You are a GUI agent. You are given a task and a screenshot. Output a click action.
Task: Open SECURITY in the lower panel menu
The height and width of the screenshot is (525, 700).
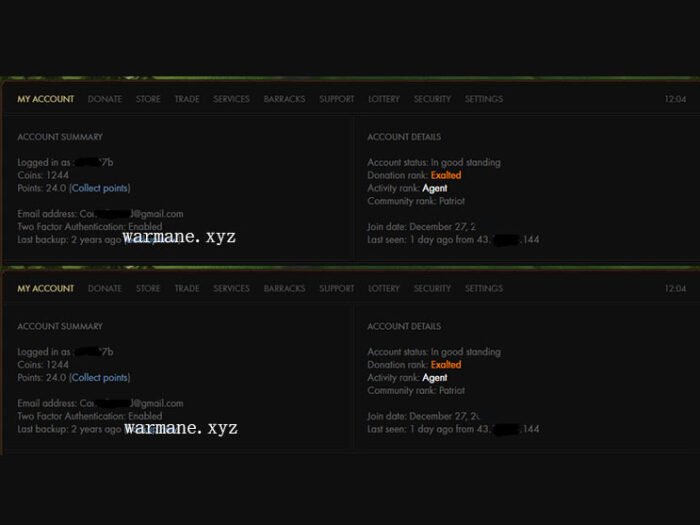[432, 288]
